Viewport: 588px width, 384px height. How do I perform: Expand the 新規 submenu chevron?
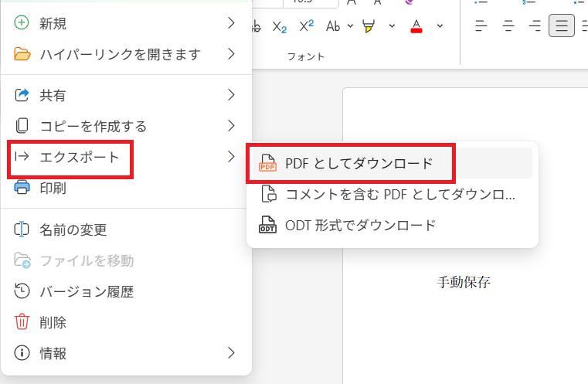[x=231, y=23]
